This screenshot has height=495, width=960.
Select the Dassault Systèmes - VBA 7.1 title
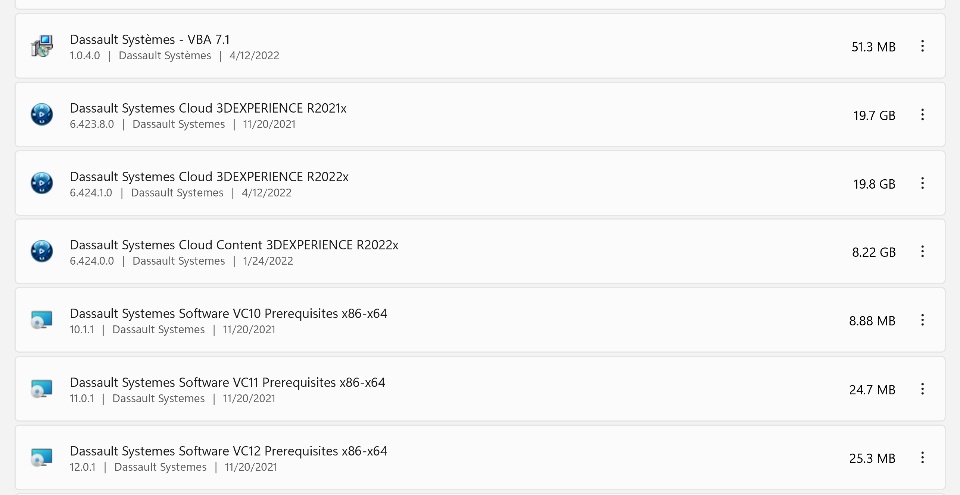pyautogui.click(x=150, y=39)
